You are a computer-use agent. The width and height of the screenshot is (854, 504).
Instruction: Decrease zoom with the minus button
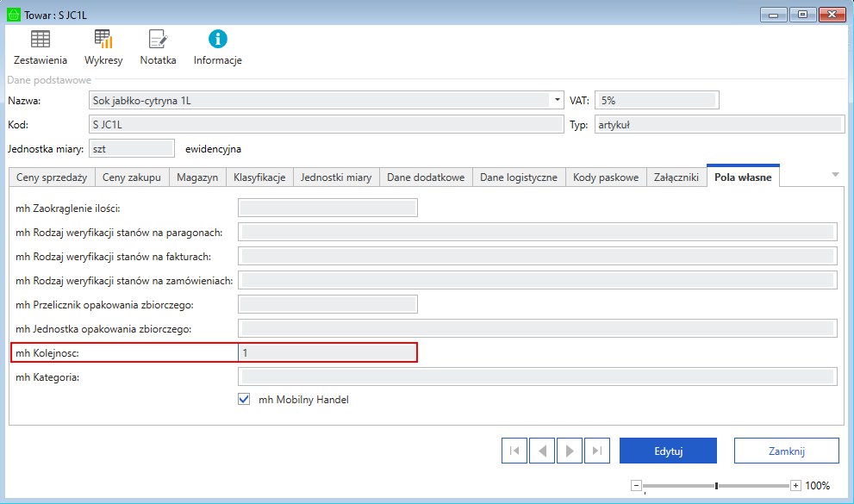(x=637, y=486)
